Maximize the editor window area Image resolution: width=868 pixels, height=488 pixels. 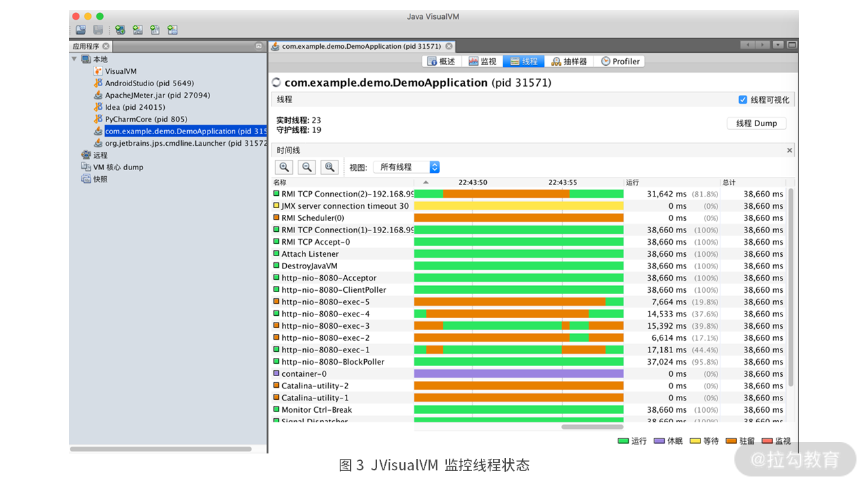click(792, 45)
